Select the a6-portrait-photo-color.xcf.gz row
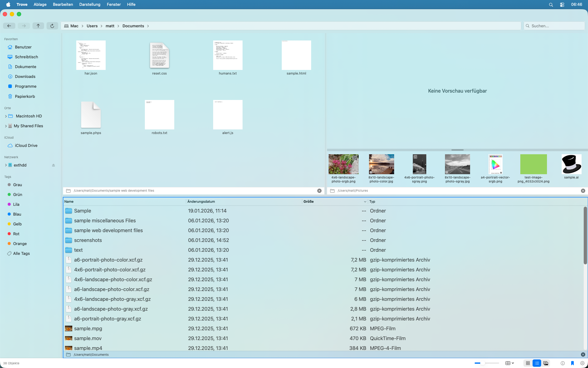The image size is (588, 368). coord(323,260)
